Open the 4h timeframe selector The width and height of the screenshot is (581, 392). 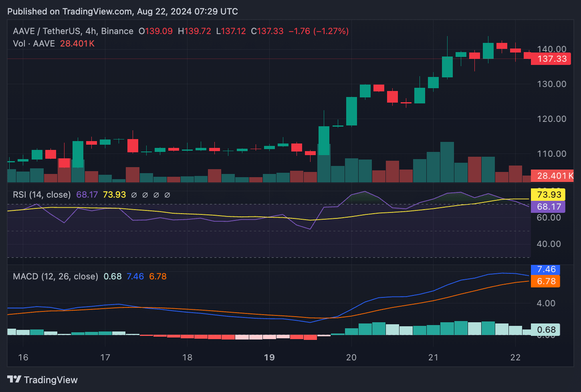pos(91,31)
